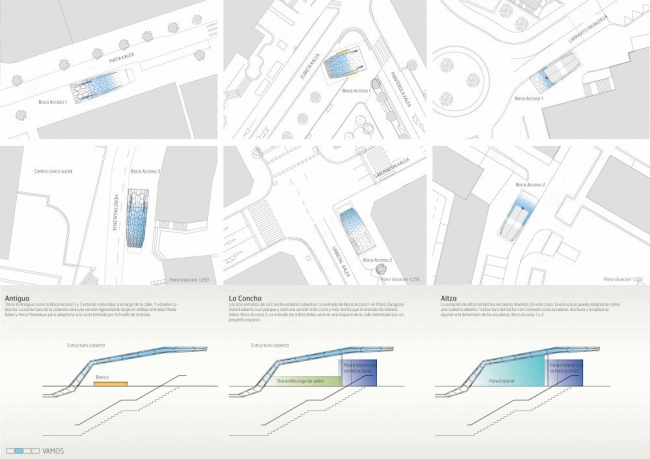This screenshot has height=459, width=650.
Task: Select the Antiguo section heading
Action: [x=23, y=298]
